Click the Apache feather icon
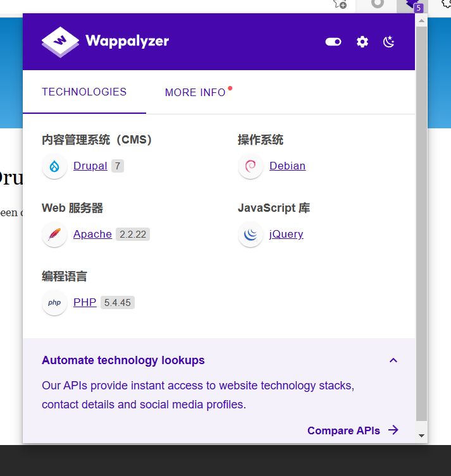Viewport: 451px width, 476px height. coord(54,235)
